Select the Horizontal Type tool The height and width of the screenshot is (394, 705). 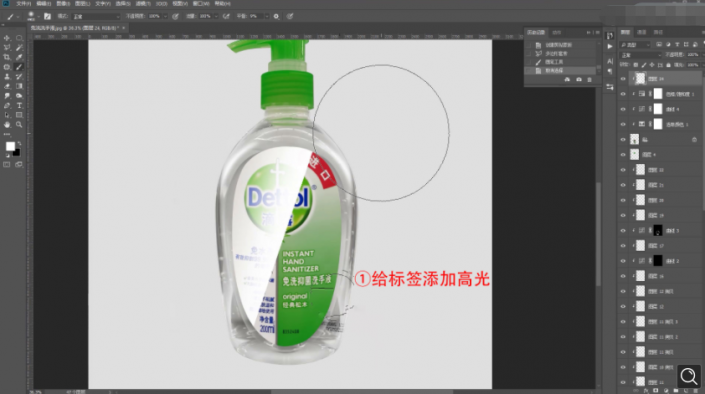(x=19, y=105)
